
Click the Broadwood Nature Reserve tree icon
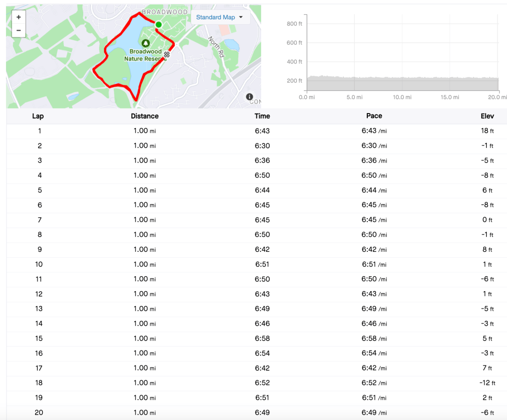pyautogui.click(x=145, y=43)
